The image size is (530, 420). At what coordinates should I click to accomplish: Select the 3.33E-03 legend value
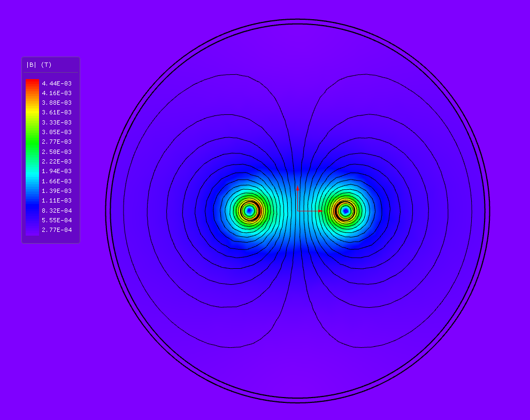tap(57, 122)
